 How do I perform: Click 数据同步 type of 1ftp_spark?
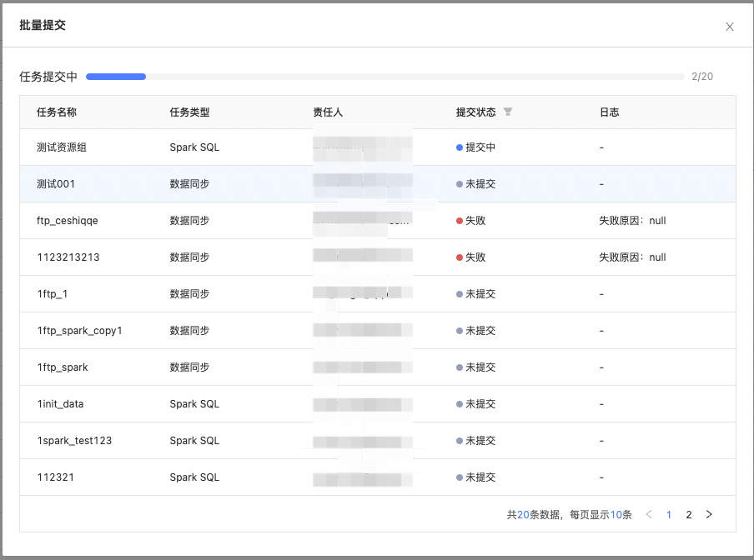[x=189, y=367]
